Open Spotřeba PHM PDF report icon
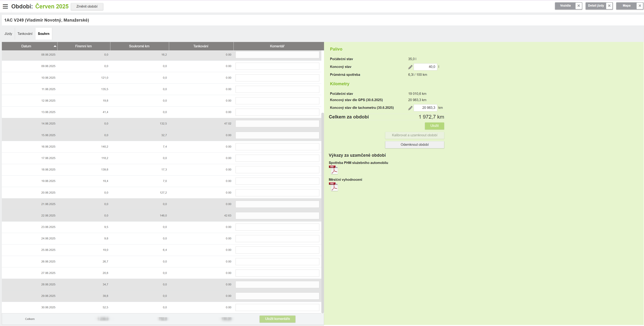This screenshot has width=644, height=326. click(333, 170)
